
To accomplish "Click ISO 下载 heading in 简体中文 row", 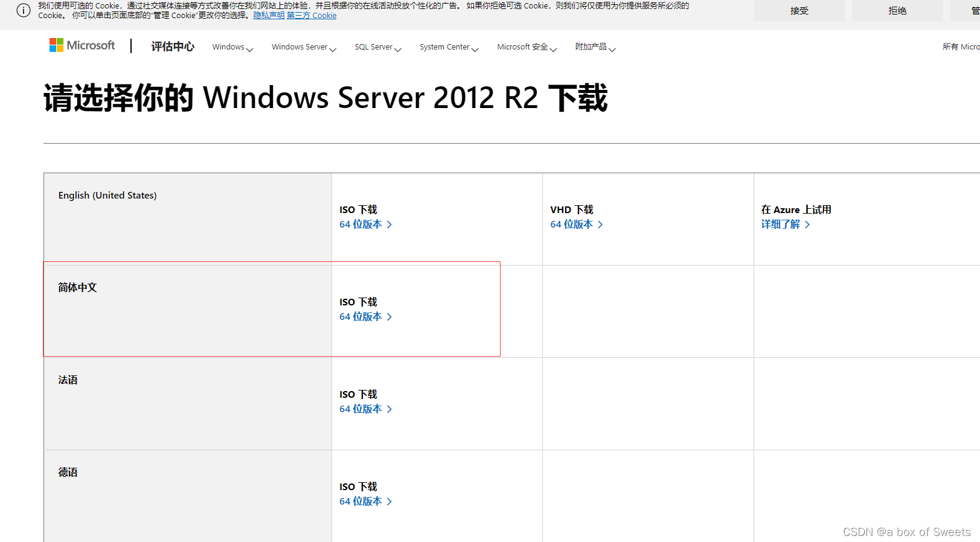I will click(x=358, y=302).
